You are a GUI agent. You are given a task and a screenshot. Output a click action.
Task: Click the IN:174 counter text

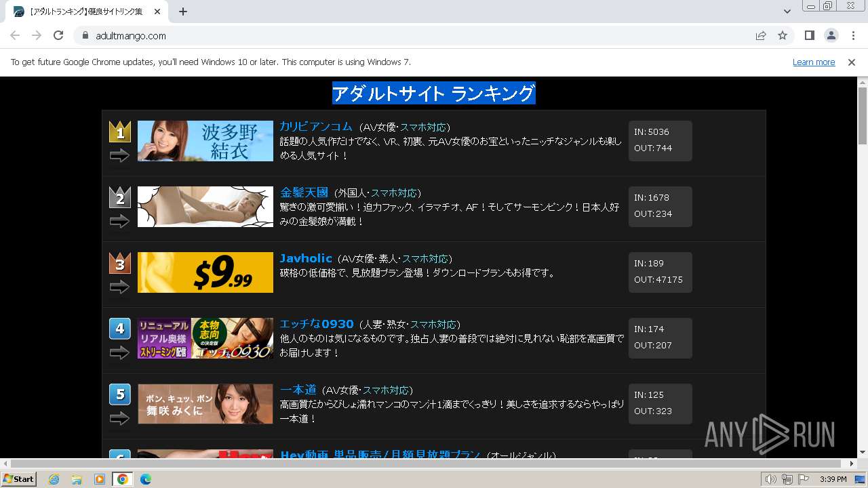[x=649, y=329]
